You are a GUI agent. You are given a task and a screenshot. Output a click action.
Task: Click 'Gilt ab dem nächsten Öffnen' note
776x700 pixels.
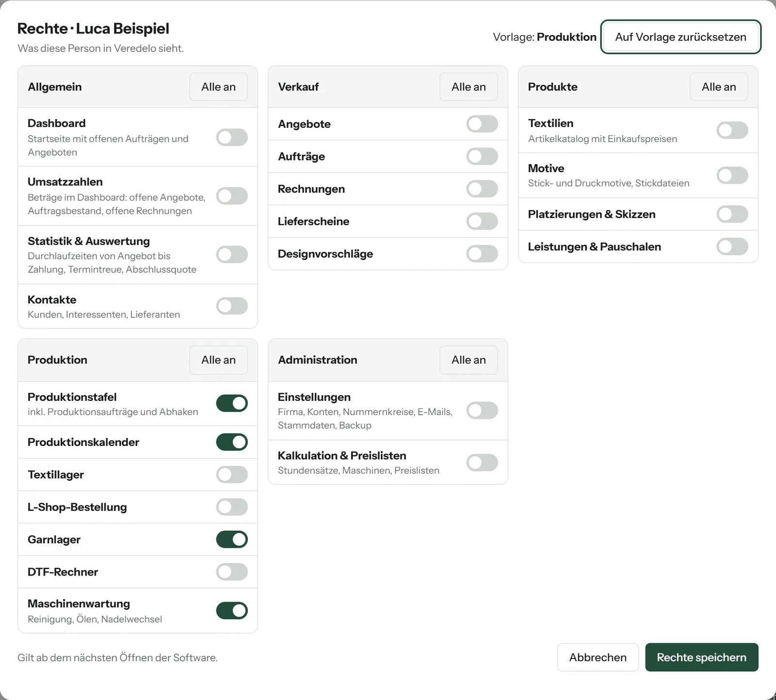118,658
